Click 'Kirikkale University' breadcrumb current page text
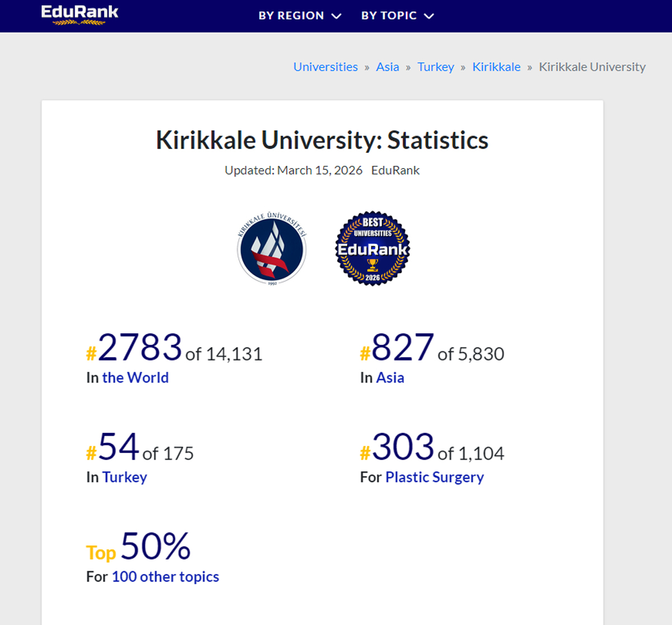672x625 pixels. click(x=592, y=67)
